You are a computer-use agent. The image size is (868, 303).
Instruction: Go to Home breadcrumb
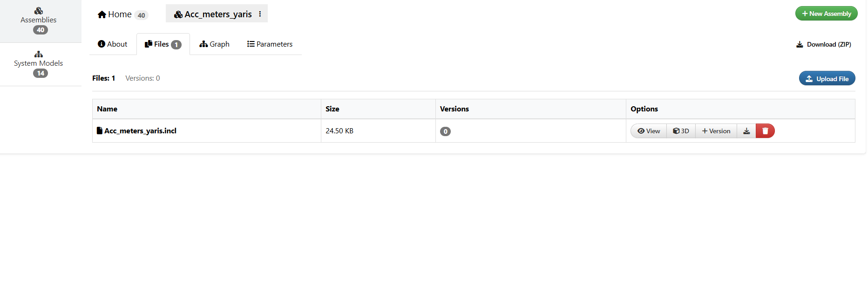(x=115, y=14)
